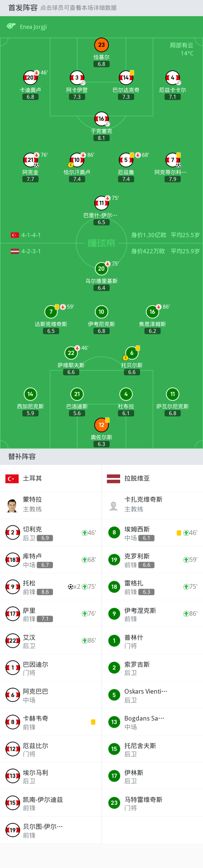Select Latvia number 14 西加尼克斯 player icon
The width and height of the screenshot is (203, 868).
pyautogui.click(x=30, y=394)
